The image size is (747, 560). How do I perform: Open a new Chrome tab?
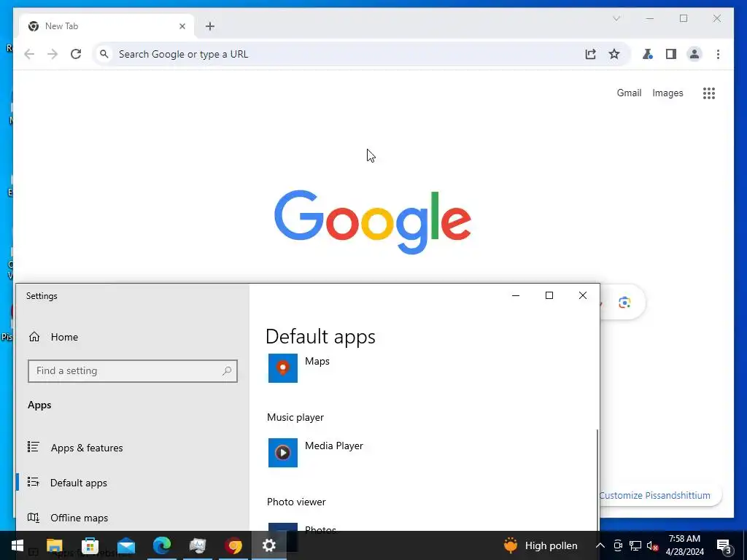pyautogui.click(x=210, y=26)
